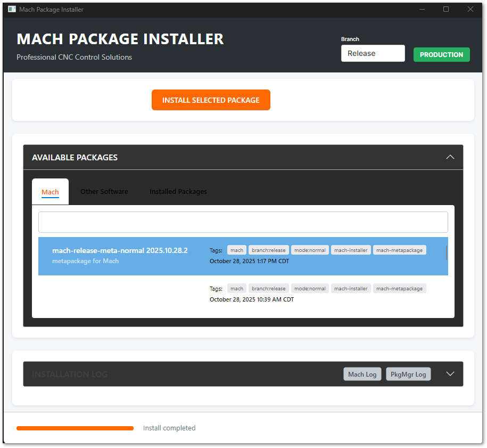Collapse the Available Packages section chevron
The width and height of the screenshot is (487, 448).
[x=450, y=157]
